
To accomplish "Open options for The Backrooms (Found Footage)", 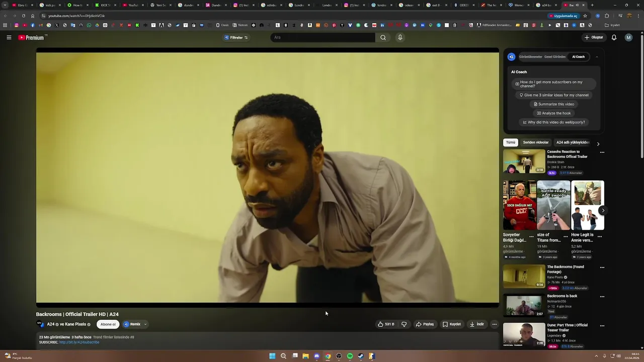I will [602, 267].
